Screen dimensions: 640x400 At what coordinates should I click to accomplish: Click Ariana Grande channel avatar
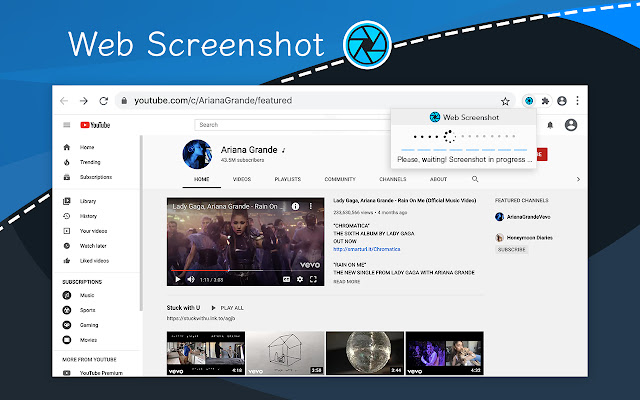(x=198, y=154)
